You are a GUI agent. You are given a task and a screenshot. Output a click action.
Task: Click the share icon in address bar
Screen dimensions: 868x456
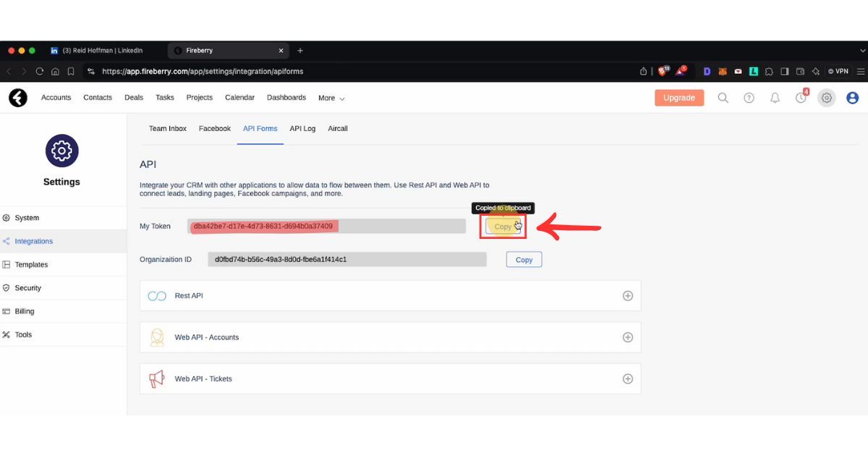pos(644,72)
